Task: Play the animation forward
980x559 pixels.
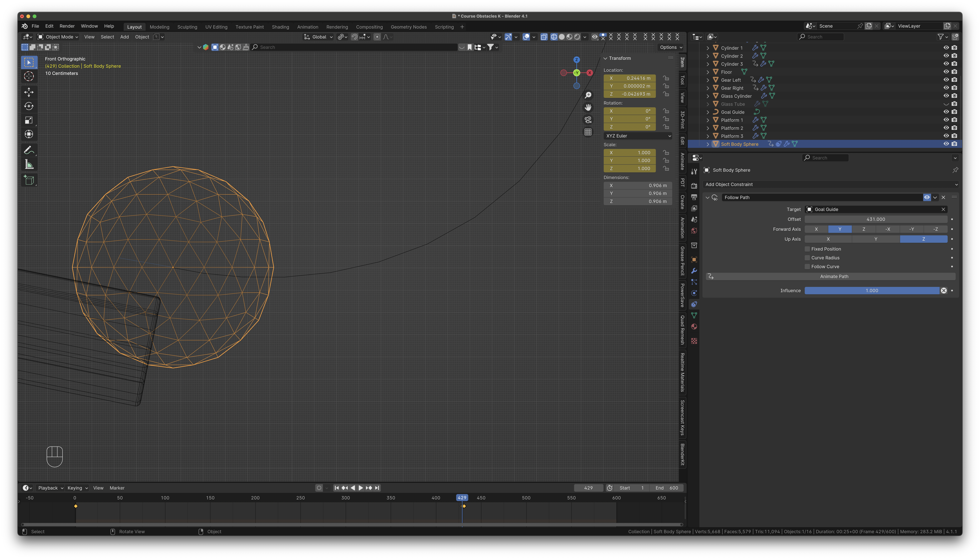Action: point(361,488)
